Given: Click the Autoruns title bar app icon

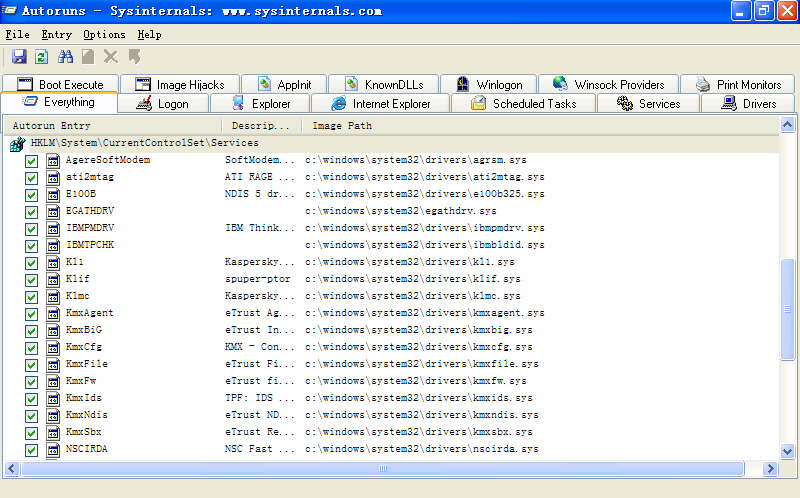Looking at the screenshot, I should click(10, 11).
